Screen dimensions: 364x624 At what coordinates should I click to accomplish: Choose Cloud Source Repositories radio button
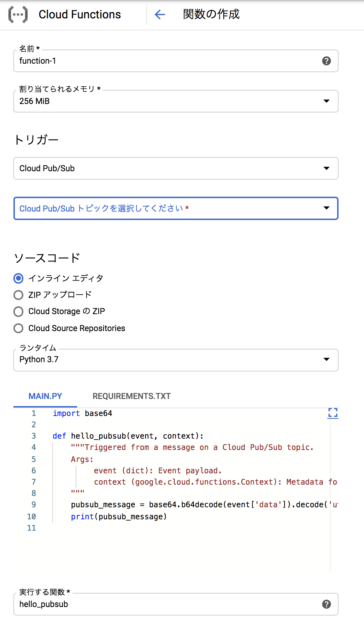18,328
